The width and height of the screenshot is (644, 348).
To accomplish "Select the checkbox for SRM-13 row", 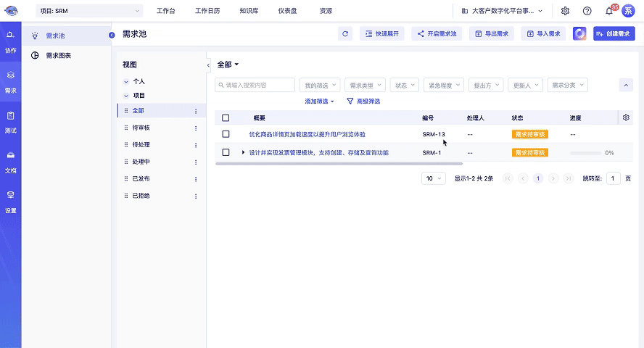I will [x=226, y=134].
